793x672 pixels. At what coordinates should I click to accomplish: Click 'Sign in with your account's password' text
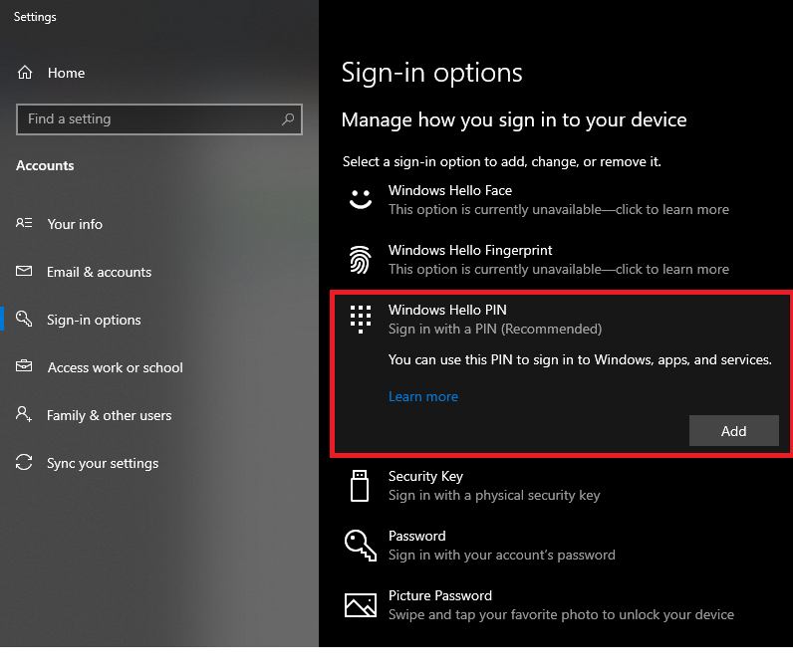point(502,555)
